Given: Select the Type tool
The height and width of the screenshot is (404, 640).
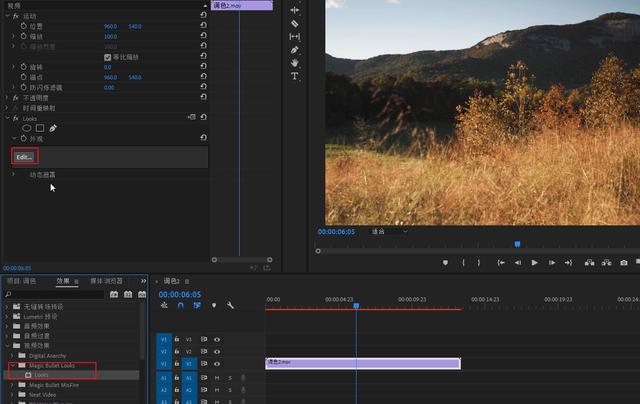Looking at the screenshot, I should [x=295, y=76].
